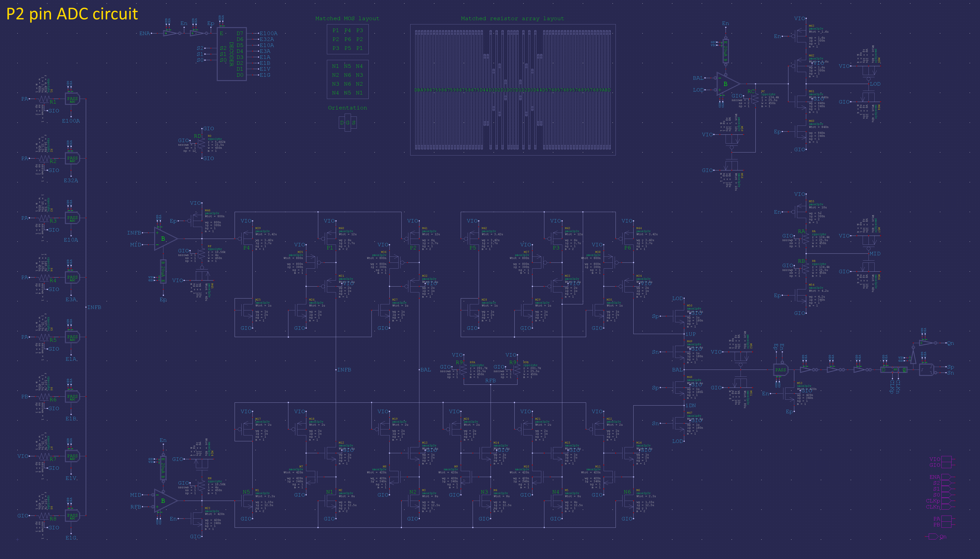
Task: Select the PA inout port pin
Action: click(946, 519)
